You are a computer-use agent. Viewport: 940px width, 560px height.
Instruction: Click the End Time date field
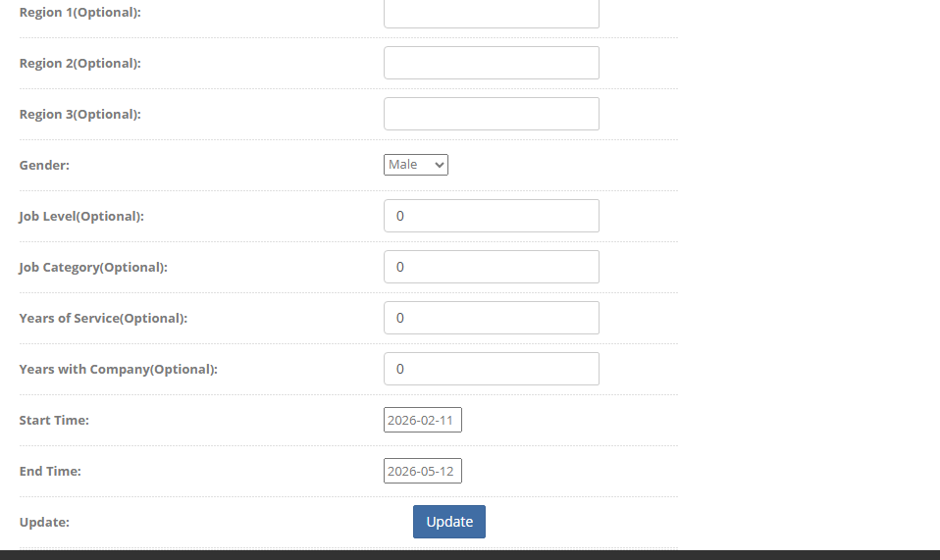(x=422, y=471)
